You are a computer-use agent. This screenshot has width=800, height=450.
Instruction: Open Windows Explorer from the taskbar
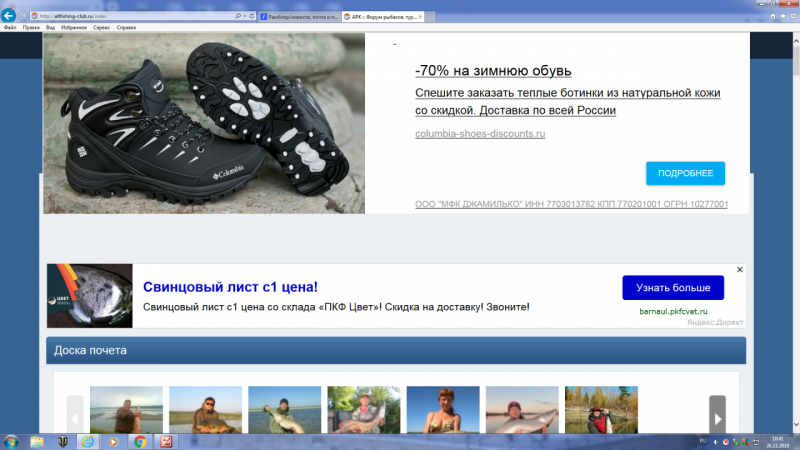pos(37,442)
